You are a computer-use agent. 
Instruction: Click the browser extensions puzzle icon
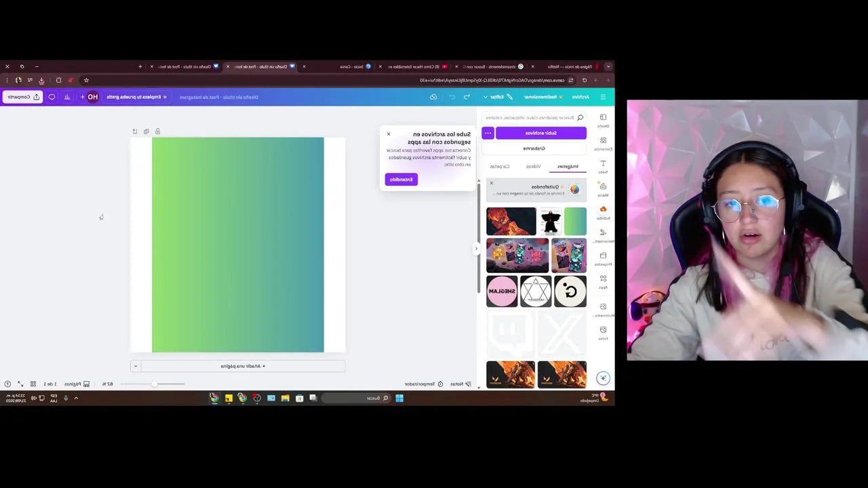58,80
